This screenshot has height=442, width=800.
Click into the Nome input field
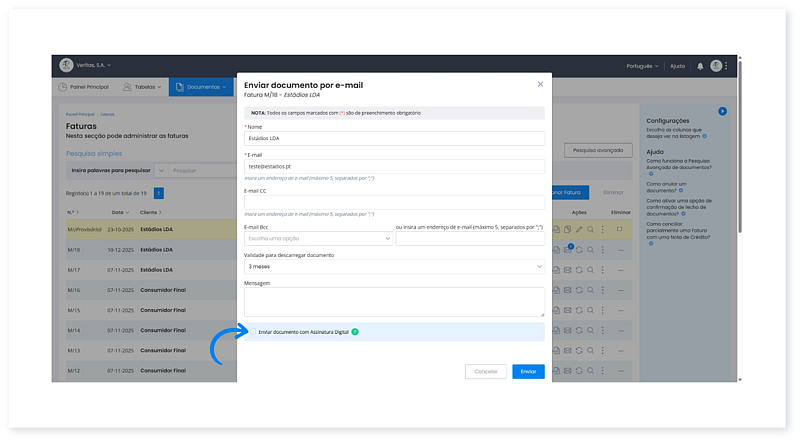[394, 138]
